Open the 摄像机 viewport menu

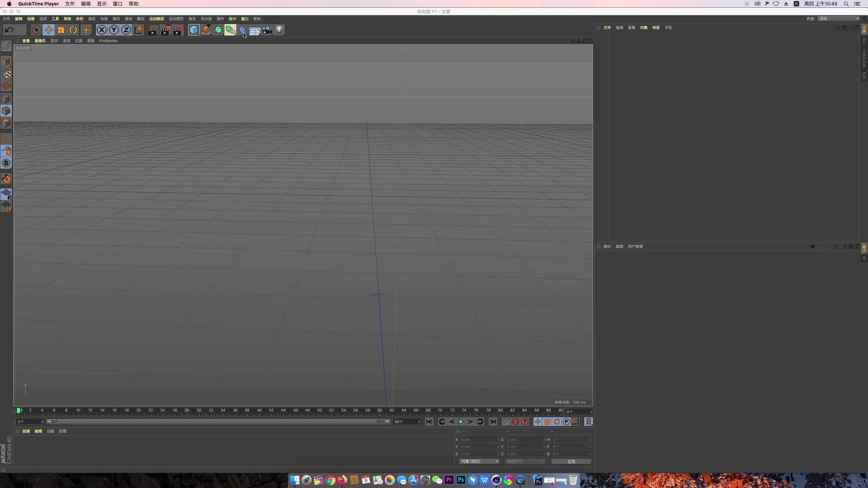40,41
